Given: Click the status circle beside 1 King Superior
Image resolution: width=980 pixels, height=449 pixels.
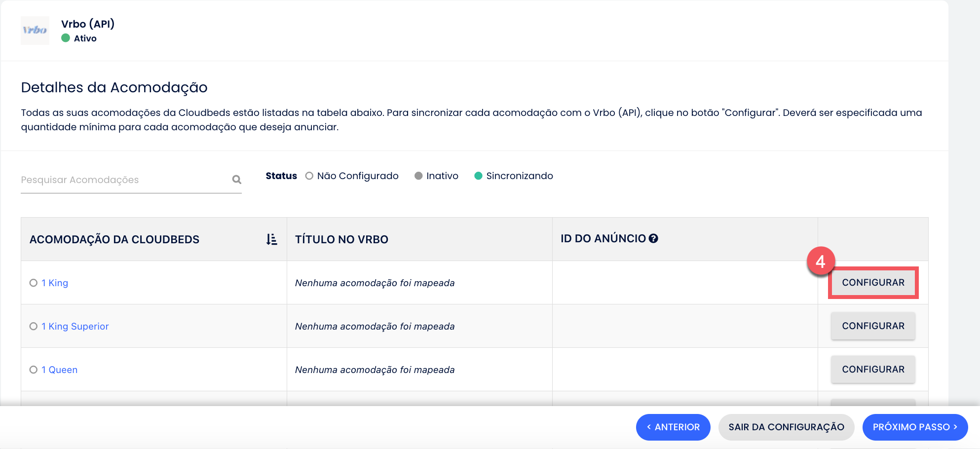Looking at the screenshot, I should (34, 326).
